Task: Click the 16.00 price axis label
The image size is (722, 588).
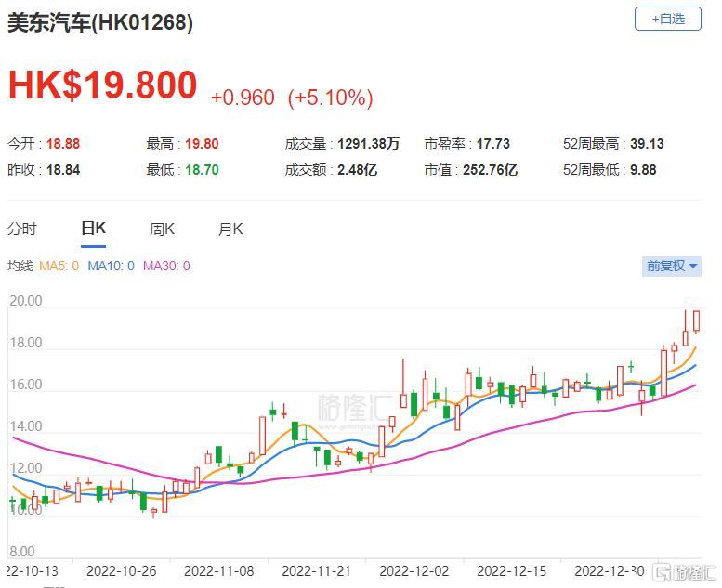Action: point(26,385)
